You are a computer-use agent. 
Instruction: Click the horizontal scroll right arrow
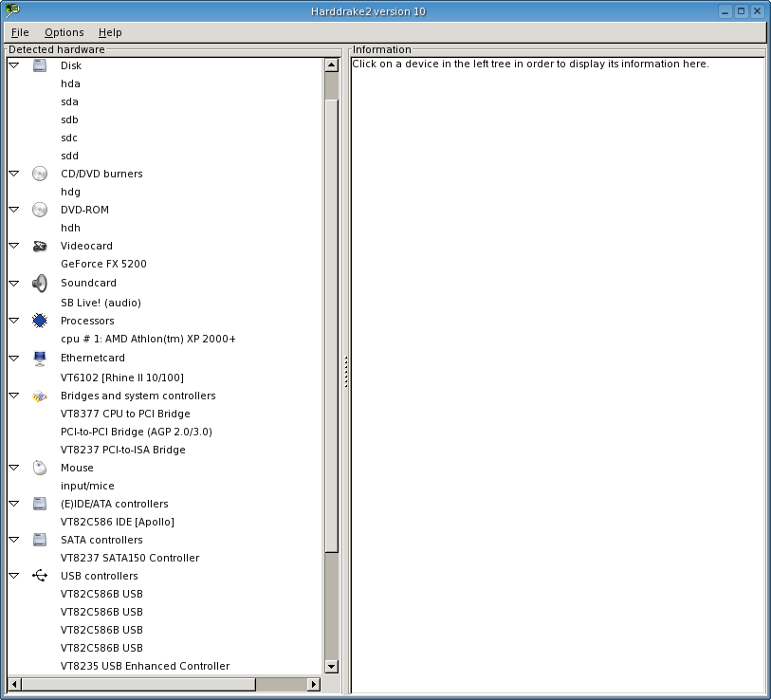click(x=314, y=684)
